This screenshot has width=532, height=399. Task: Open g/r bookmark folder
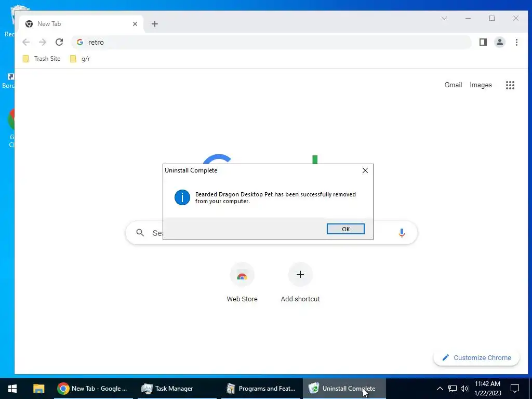pyautogui.click(x=80, y=59)
